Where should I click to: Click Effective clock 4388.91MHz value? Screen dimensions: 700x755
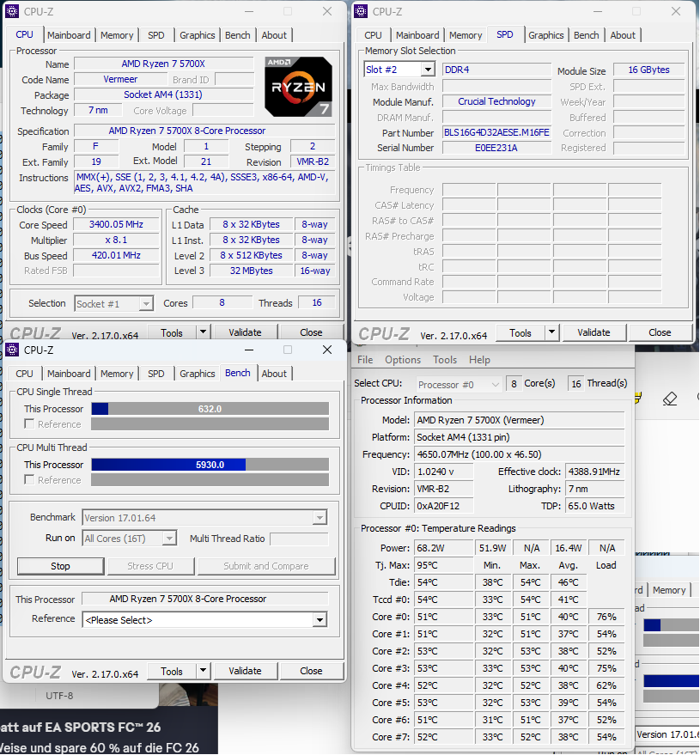[x=595, y=472]
